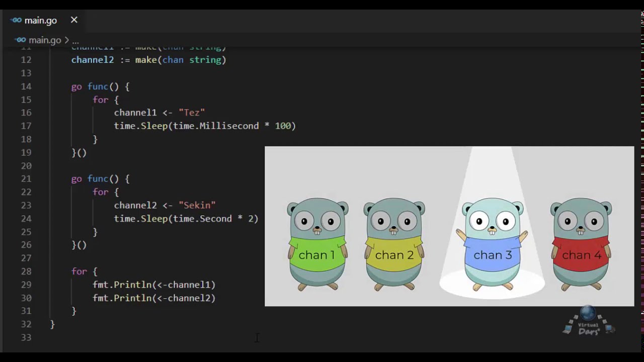Open main.go in the breadcrumb path

45,40
